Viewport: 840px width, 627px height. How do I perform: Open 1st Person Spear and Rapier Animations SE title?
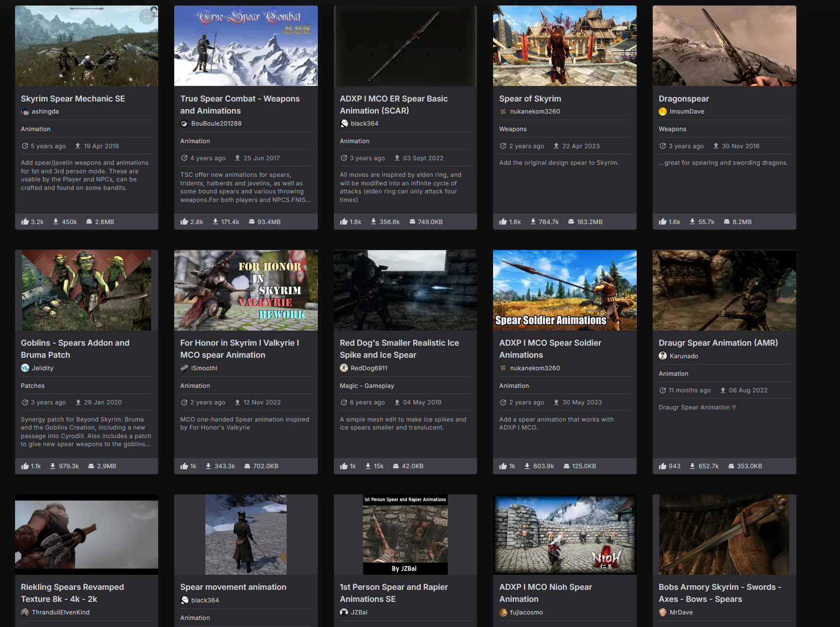394,593
